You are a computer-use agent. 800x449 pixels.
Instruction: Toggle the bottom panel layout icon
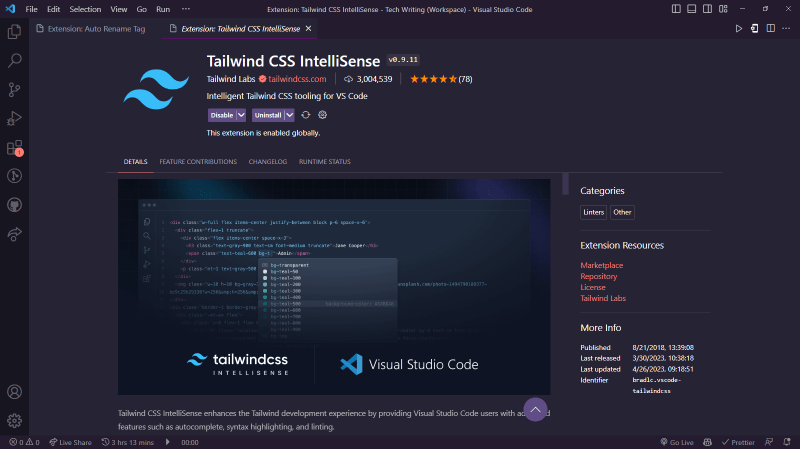point(691,9)
